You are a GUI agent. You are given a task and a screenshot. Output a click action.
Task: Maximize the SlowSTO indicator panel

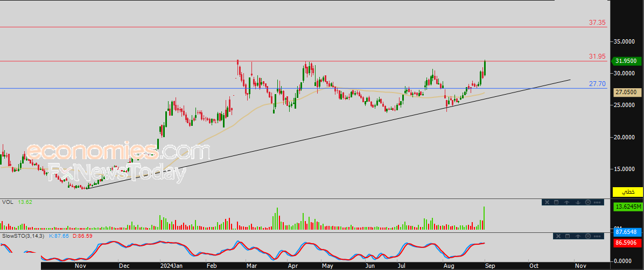(568, 236)
